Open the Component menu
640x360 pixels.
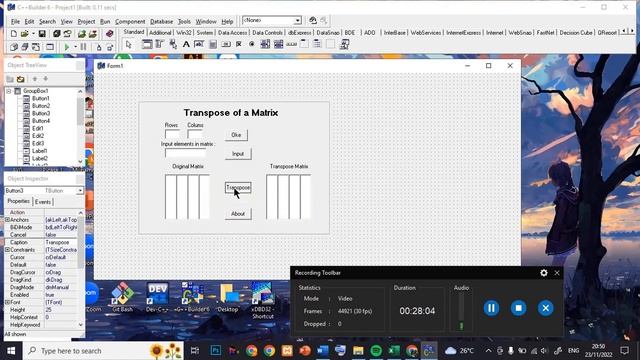130,21
